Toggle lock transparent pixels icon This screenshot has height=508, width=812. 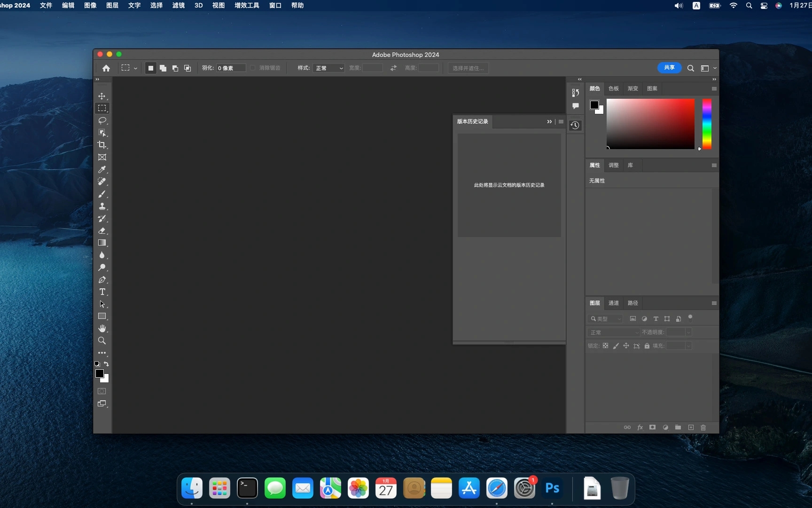pos(606,346)
